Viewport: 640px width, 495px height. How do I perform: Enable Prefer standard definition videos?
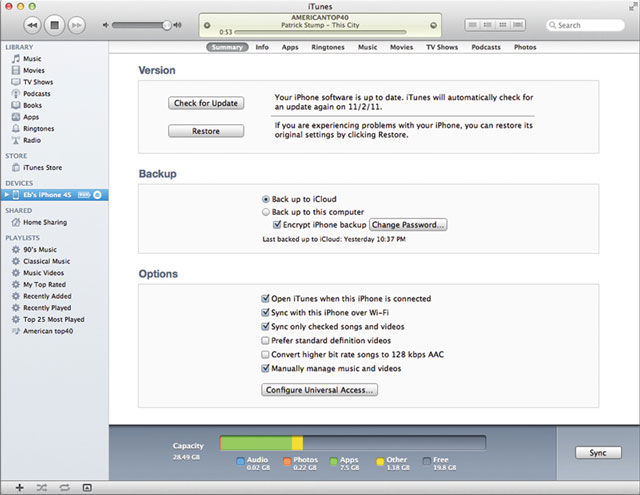[x=265, y=340]
